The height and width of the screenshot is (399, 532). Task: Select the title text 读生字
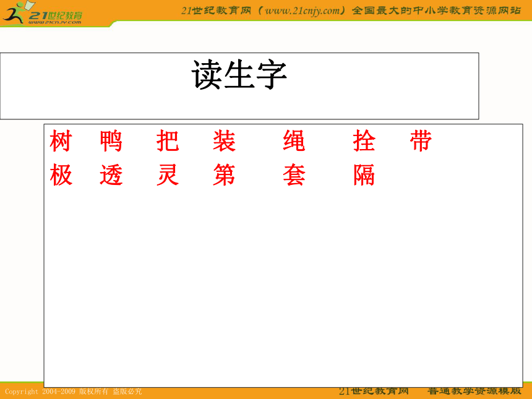[239, 75]
